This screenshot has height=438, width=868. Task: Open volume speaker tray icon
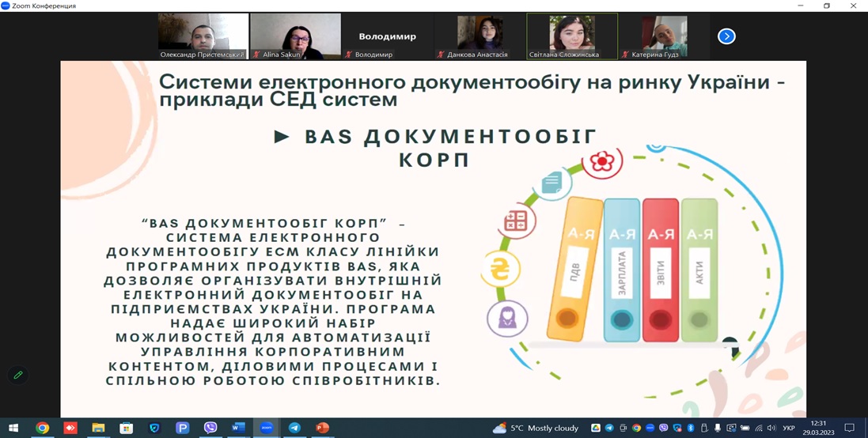point(771,428)
